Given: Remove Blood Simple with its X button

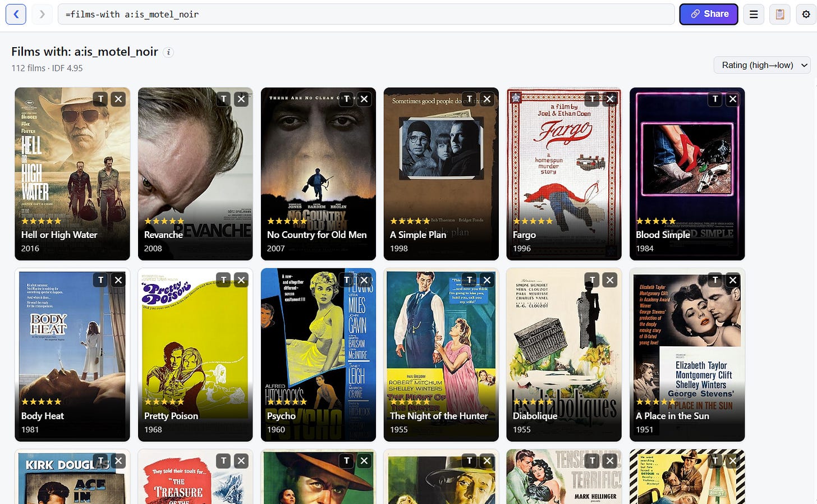Looking at the screenshot, I should 733,99.
